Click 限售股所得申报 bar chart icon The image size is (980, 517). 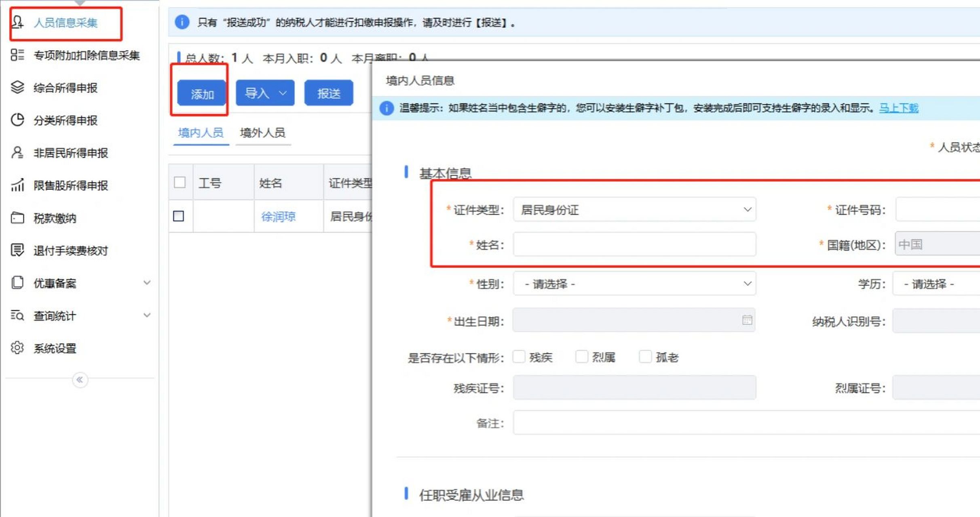pyautogui.click(x=17, y=185)
